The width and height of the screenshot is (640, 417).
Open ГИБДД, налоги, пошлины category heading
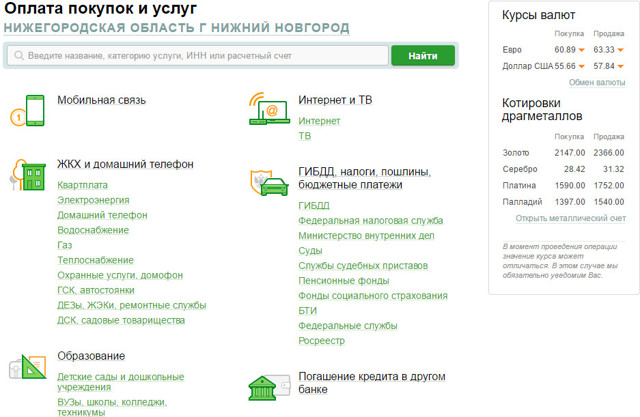(364, 178)
